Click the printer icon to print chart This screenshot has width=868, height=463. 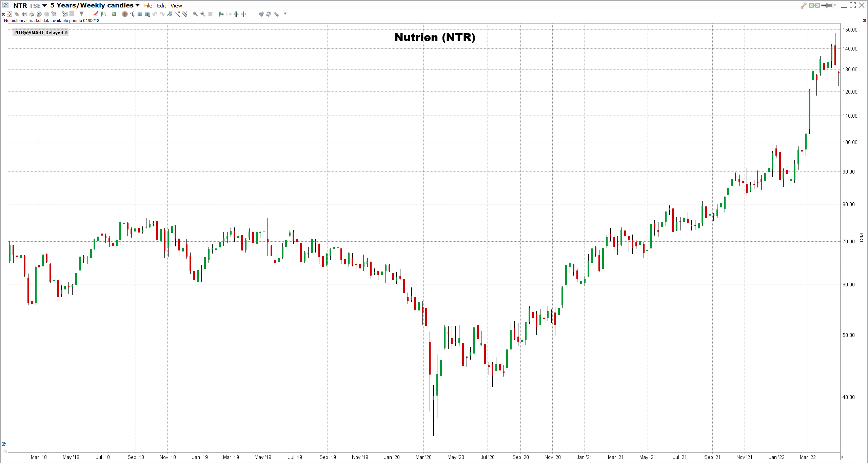pos(32,14)
